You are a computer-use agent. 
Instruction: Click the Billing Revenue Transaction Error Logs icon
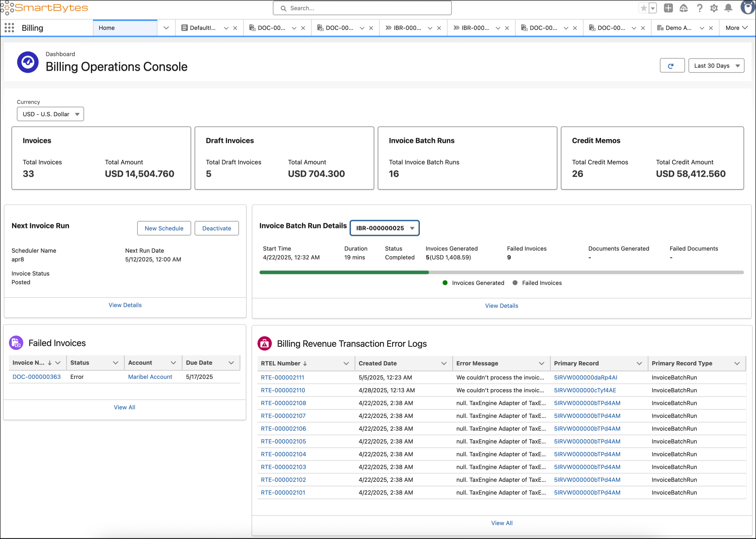tap(264, 344)
